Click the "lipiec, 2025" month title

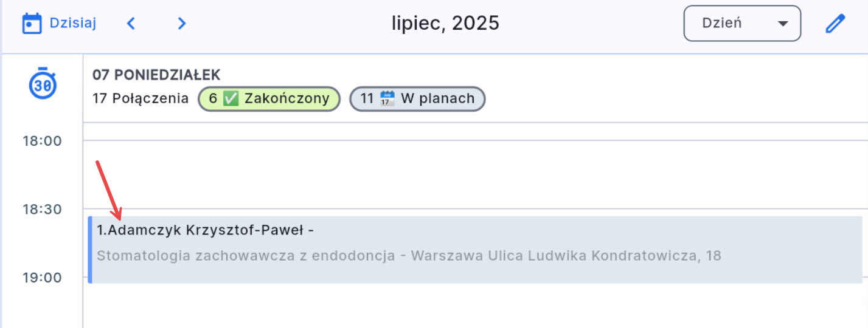coord(445,24)
